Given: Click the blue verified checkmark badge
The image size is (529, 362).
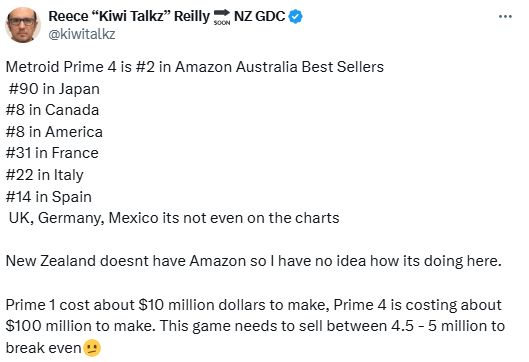Looking at the screenshot, I should (296, 17).
